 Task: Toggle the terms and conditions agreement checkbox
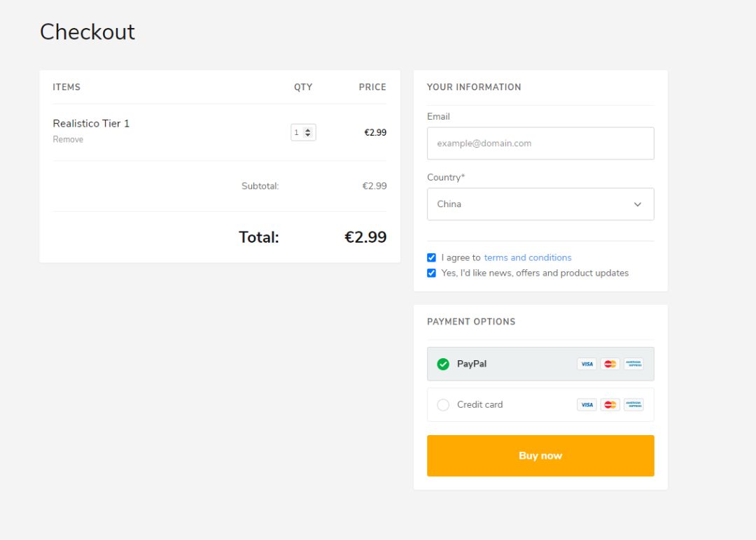click(x=431, y=257)
